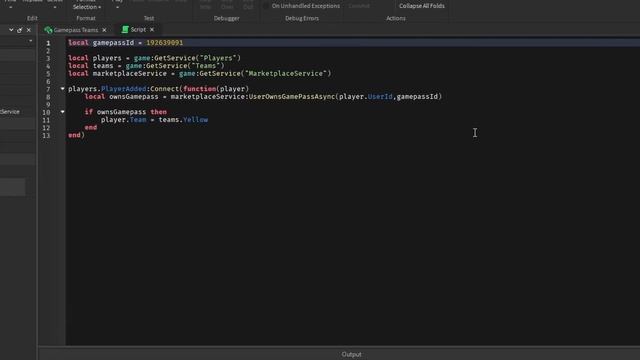Click the side panel's pop-out icon
The image size is (640, 360).
(20, 30)
